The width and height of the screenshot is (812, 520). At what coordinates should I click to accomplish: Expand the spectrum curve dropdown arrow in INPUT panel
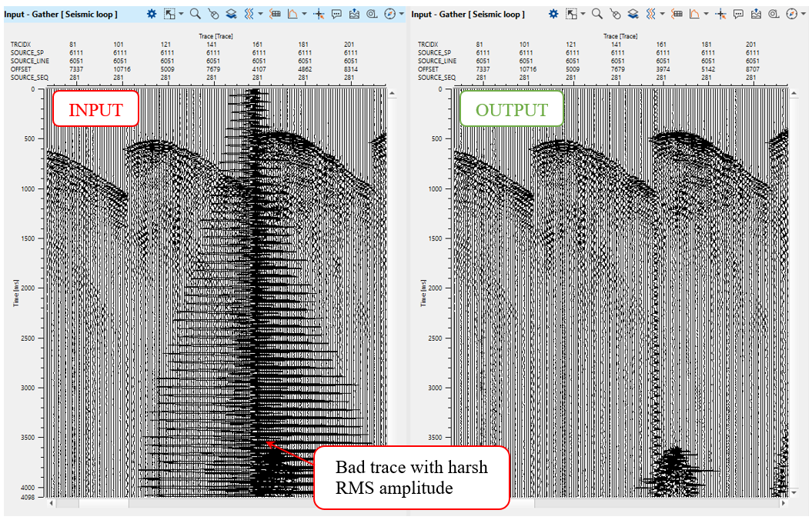coord(304,14)
